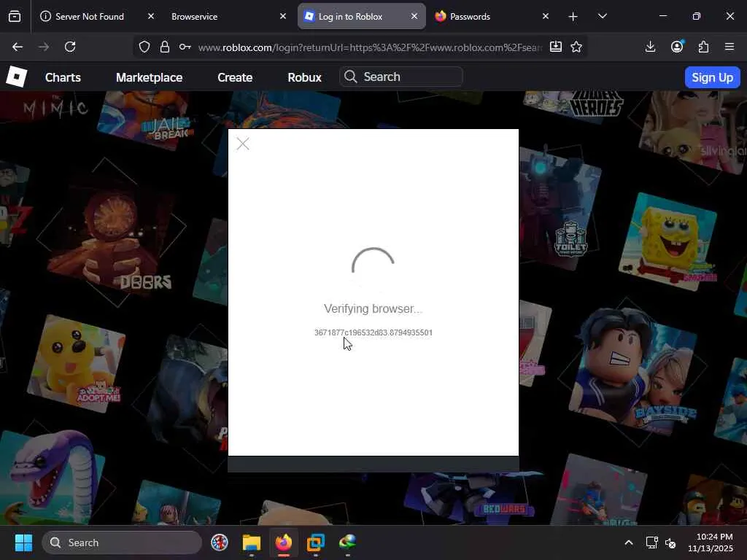Switch to the Server Not Found tab
The height and width of the screenshot is (560, 747).
point(97,16)
